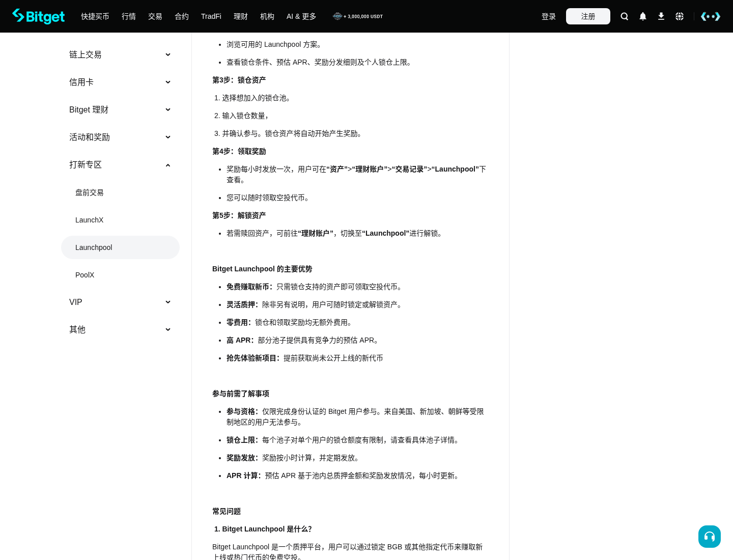This screenshot has width=733, height=560.
Task: Open the 快捷买币 menu
Action: pos(95,16)
